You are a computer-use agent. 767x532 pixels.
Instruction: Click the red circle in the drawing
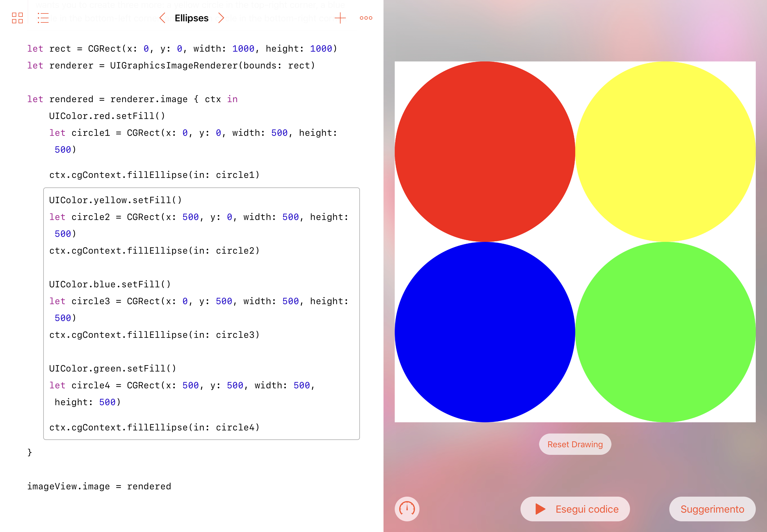485,152
